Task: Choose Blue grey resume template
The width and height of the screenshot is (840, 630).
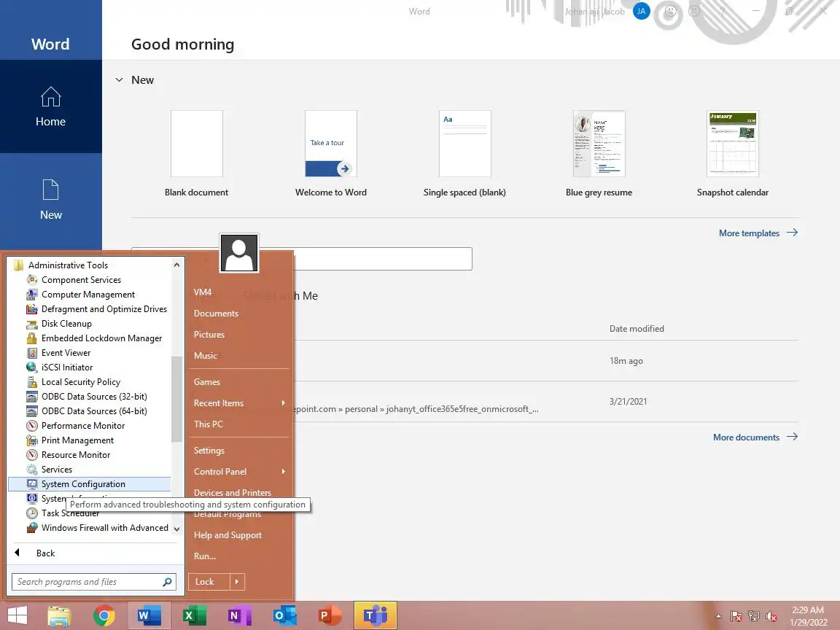Action: click(599, 153)
